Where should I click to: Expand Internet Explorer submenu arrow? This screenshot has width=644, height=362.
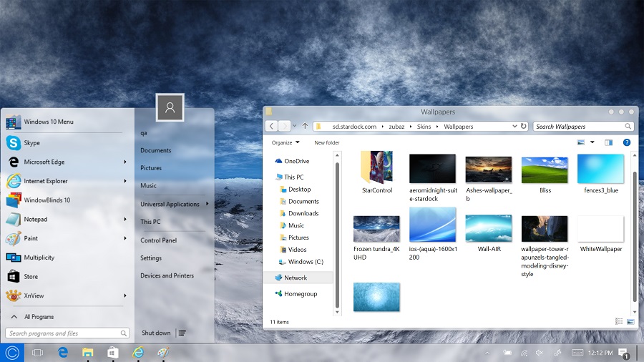(x=125, y=181)
